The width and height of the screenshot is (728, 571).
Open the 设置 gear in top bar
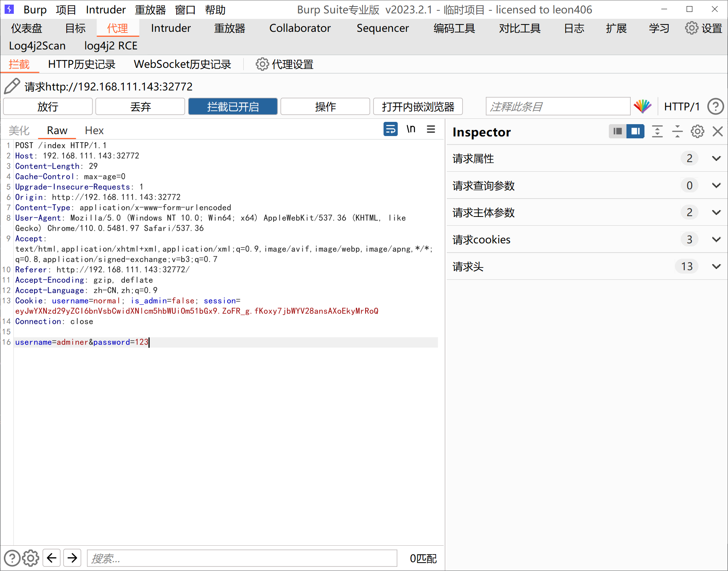tap(704, 28)
